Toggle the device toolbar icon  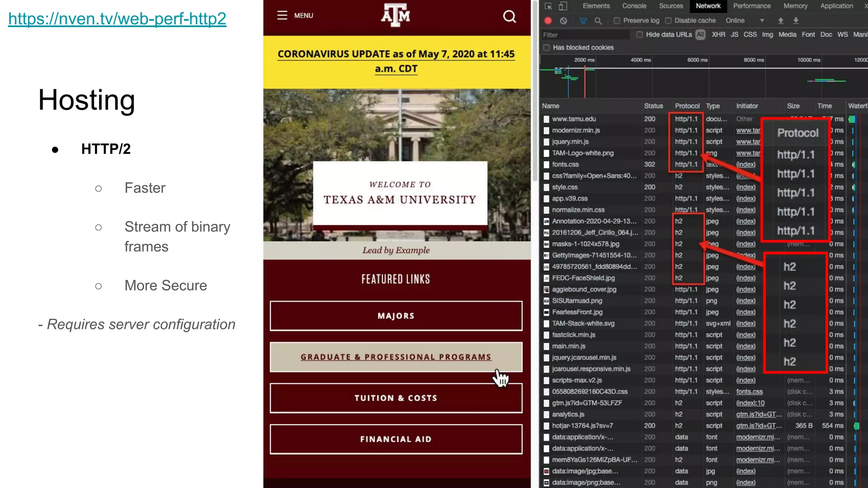click(x=563, y=6)
